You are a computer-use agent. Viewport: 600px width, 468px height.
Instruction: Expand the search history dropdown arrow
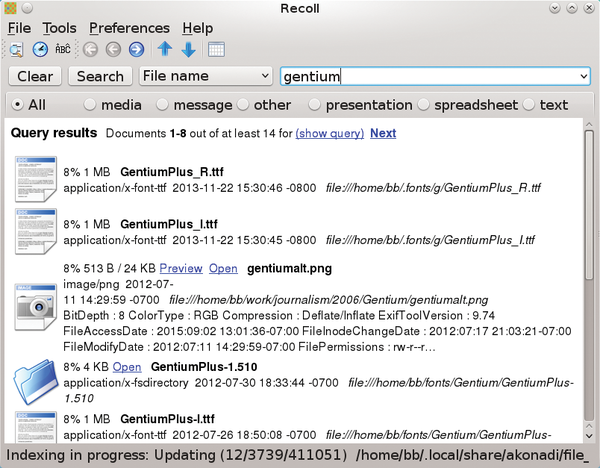(x=583, y=76)
